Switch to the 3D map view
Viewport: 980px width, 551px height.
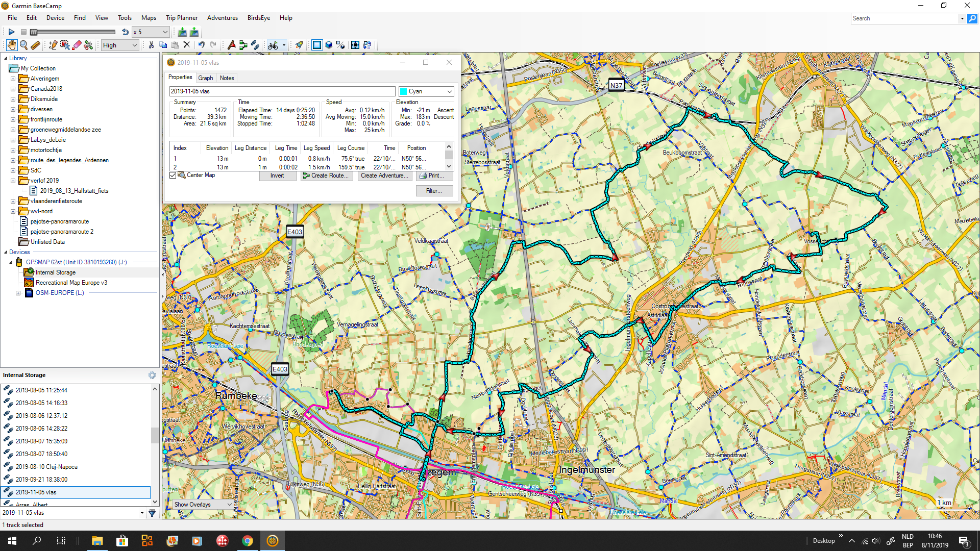pyautogui.click(x=329, y=45)
